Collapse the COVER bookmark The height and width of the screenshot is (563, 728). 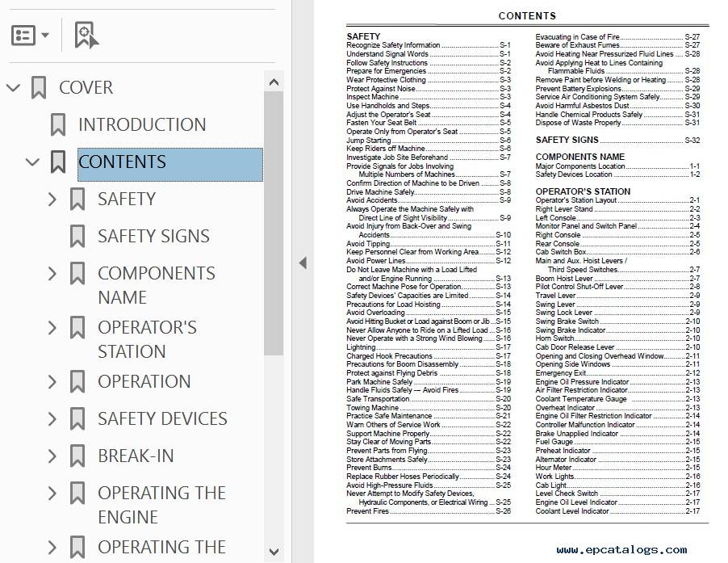click(x=14, y=87)
